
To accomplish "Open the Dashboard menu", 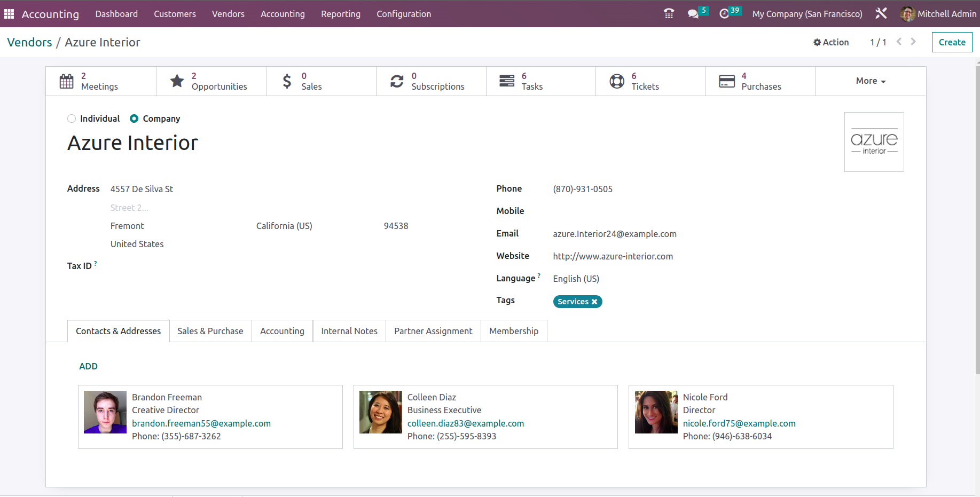I will [116, 14].
